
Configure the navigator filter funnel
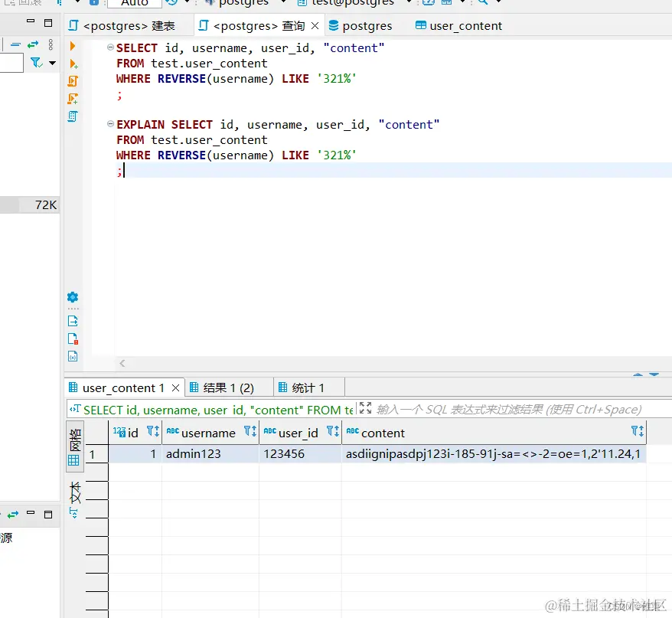tap(37, 63)
